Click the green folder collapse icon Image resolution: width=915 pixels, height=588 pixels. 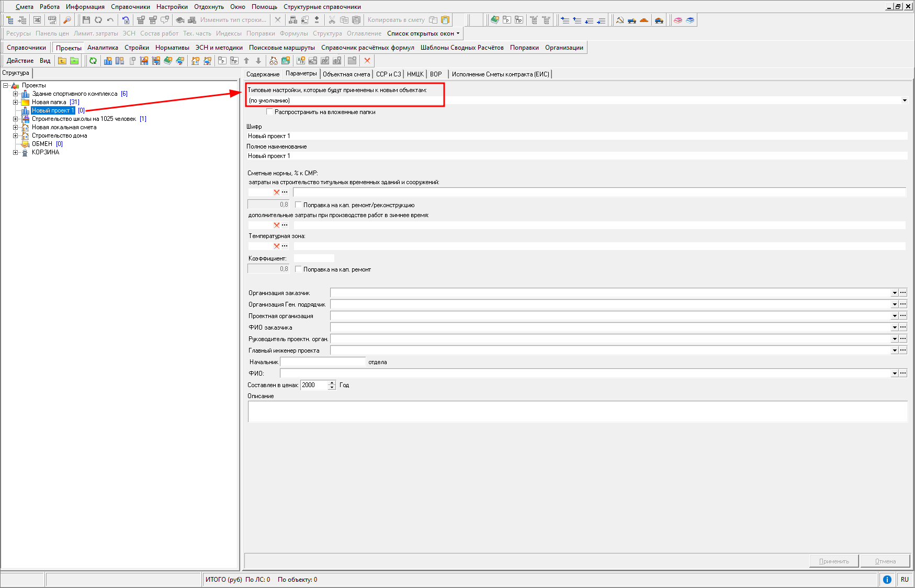[74, 61]
